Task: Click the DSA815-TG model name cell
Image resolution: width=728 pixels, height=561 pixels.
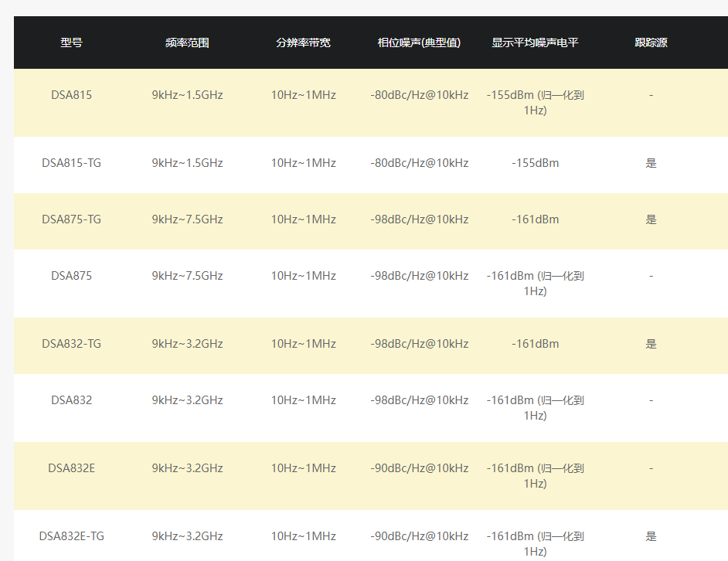Action: [x=72, y=163]
